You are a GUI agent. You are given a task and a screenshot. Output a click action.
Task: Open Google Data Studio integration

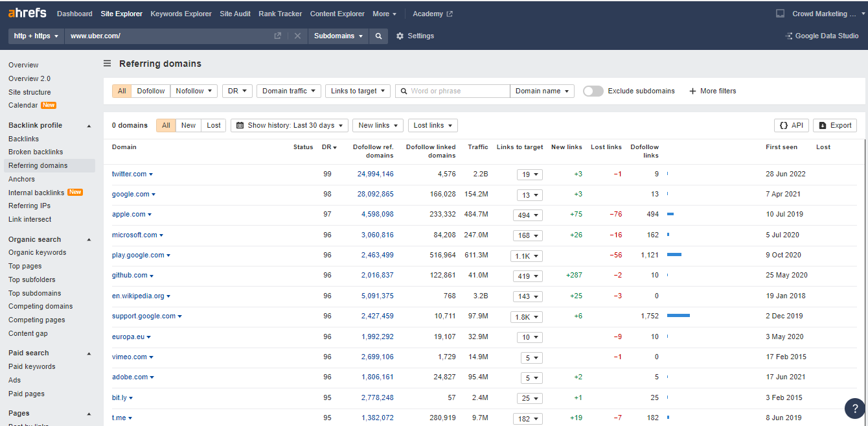(821, 36)
